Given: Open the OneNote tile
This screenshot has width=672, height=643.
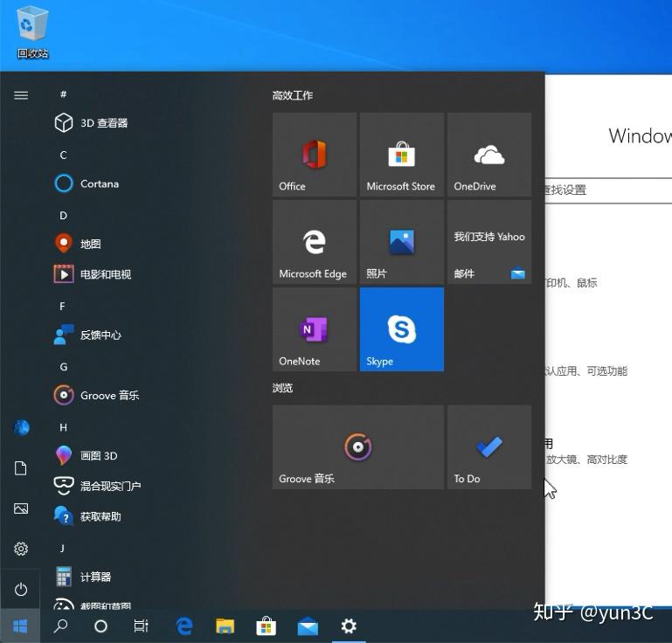Looking at the screenshot, I should click(x=314, y=329).
